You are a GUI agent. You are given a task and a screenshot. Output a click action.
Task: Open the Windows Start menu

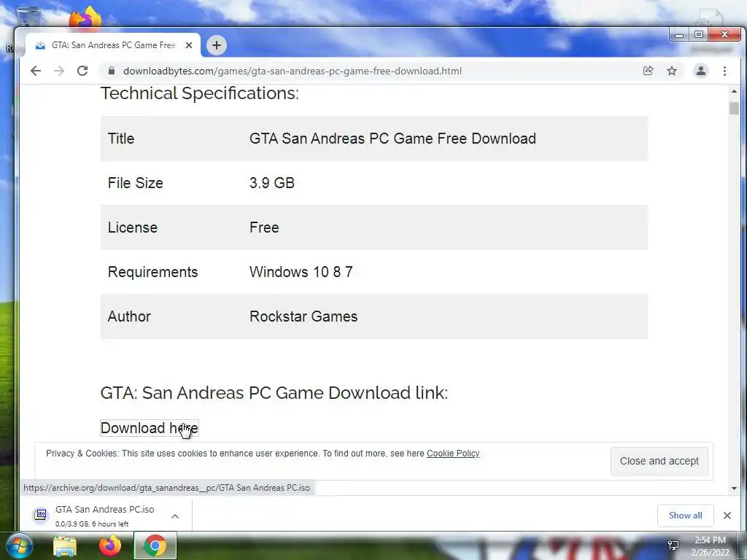(x=19, y=545)
